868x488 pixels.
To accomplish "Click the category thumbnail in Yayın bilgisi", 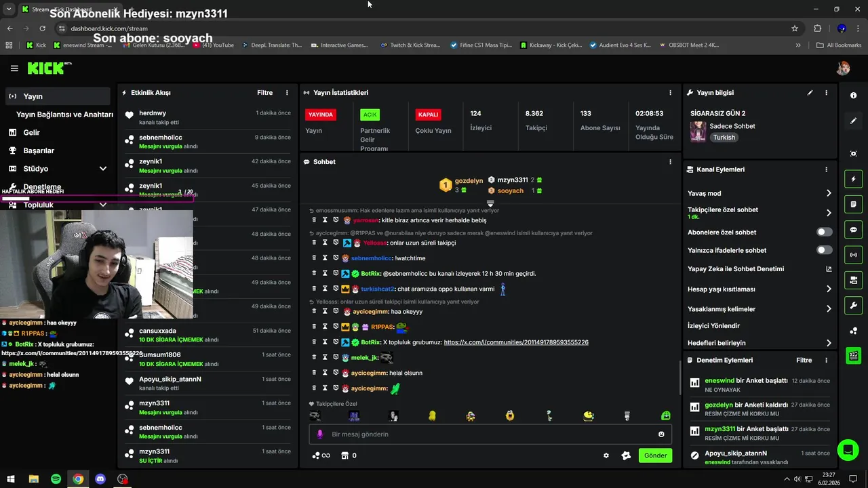I will [698, 131].
